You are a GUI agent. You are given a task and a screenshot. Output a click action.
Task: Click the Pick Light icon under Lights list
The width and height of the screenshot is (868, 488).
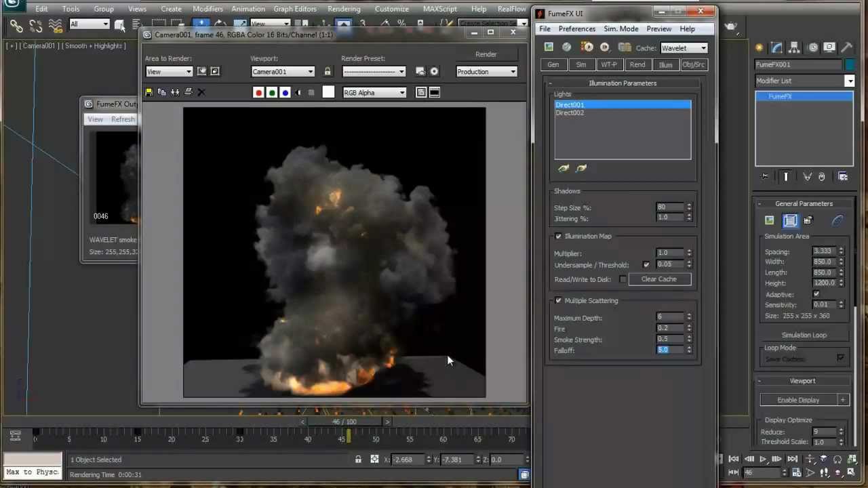click(x=564, y=168)
